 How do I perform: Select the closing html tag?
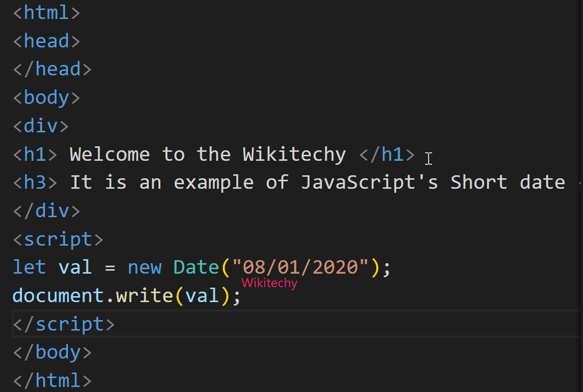coord(51,380)
